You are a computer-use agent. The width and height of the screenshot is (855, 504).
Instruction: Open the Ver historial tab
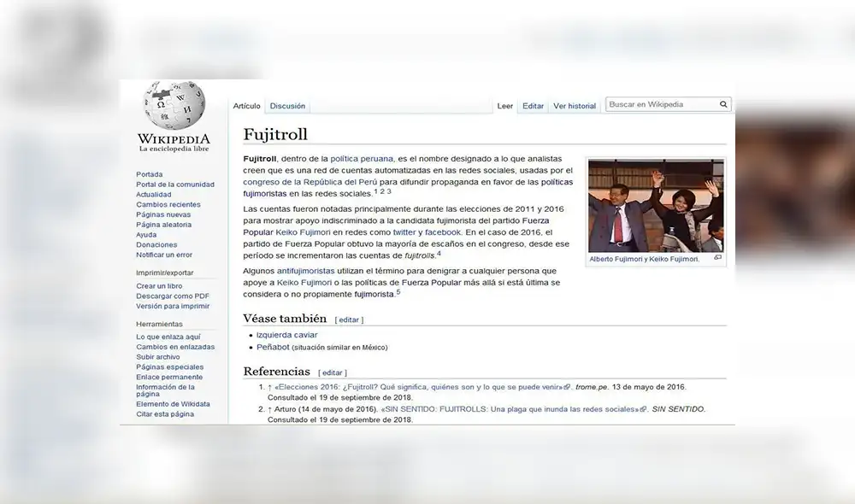[x=575, y=106]
